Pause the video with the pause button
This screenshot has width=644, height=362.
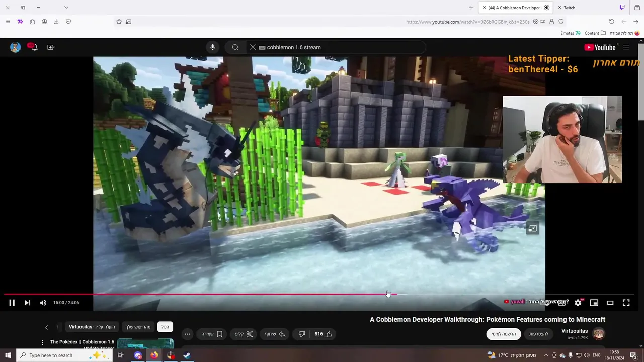click(x=12, y=303)
